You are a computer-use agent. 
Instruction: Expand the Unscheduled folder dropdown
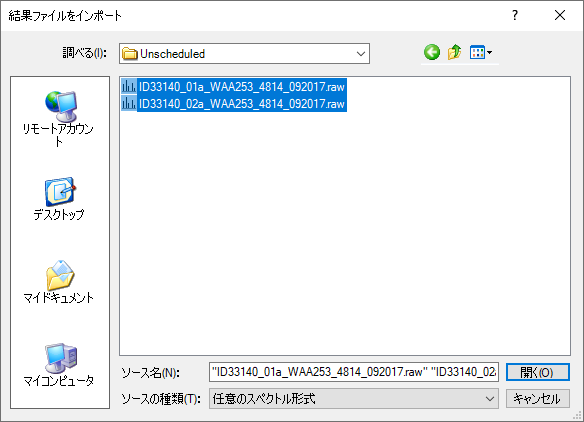click(x=361, y=54)
